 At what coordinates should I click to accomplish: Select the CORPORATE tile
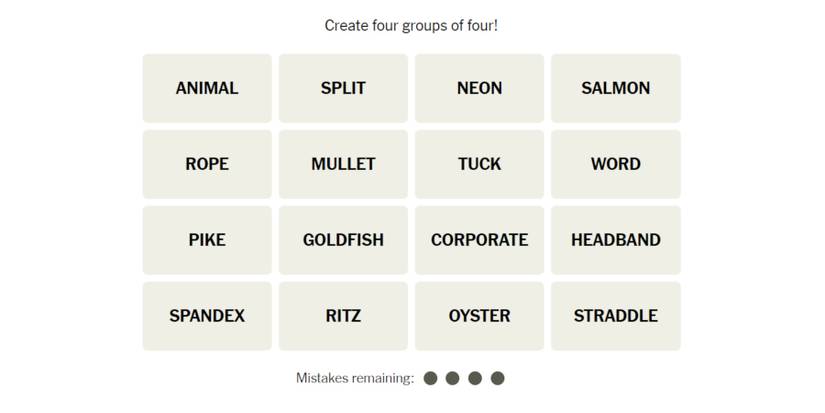[479, 240]
